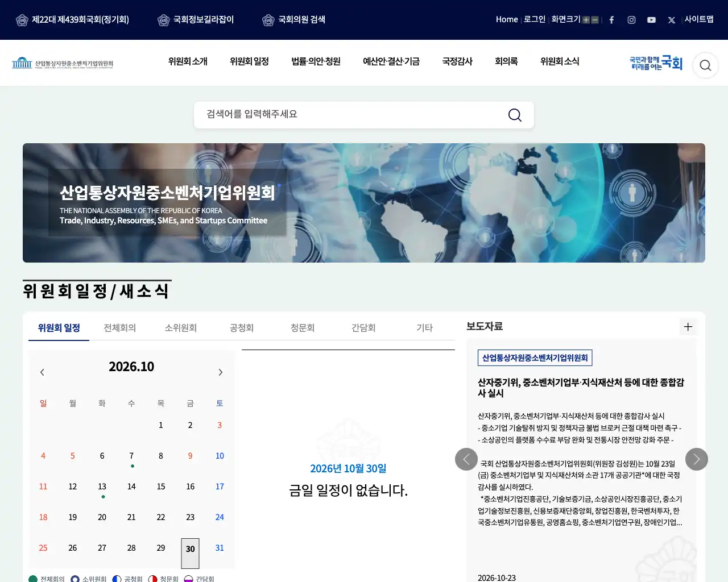Click the 산업통상자원중소벤처기업위원회 press tag
The width and height of the screenshot is (728, 582).
coord(535,357)
